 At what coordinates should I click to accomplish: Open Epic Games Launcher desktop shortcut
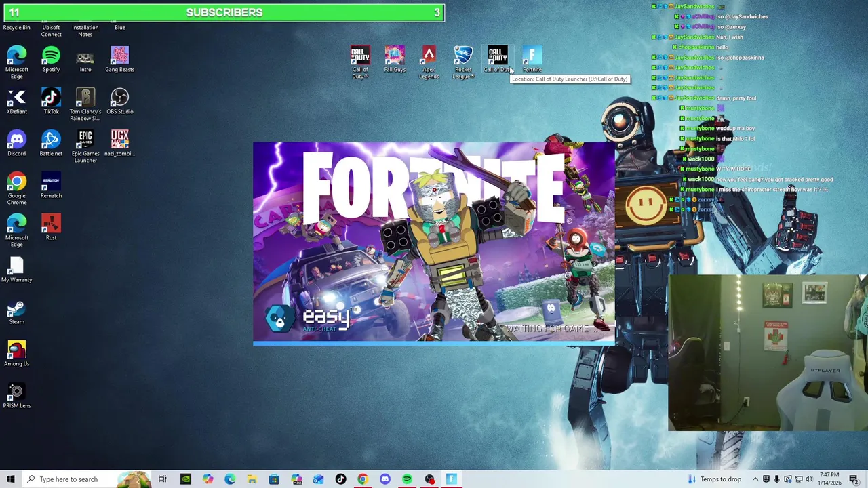tap(85, 147)
